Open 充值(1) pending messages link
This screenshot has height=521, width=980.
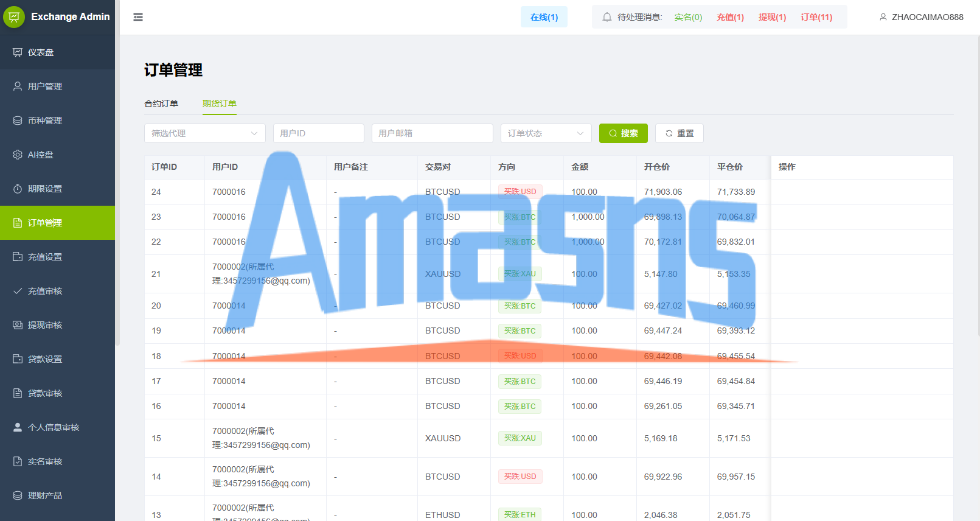[730, 17]
